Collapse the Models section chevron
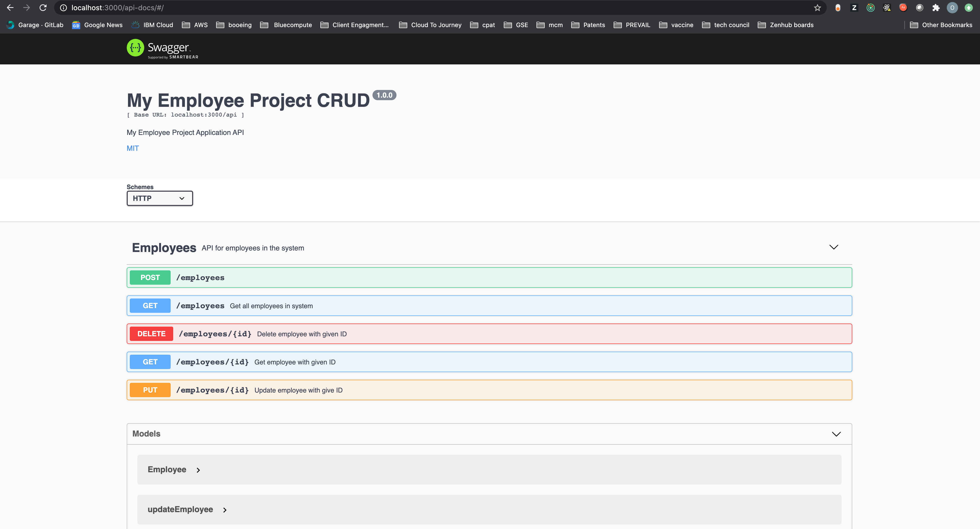Image resolution: width=980 pixels, height=529 pixels. tap(836, 434)
